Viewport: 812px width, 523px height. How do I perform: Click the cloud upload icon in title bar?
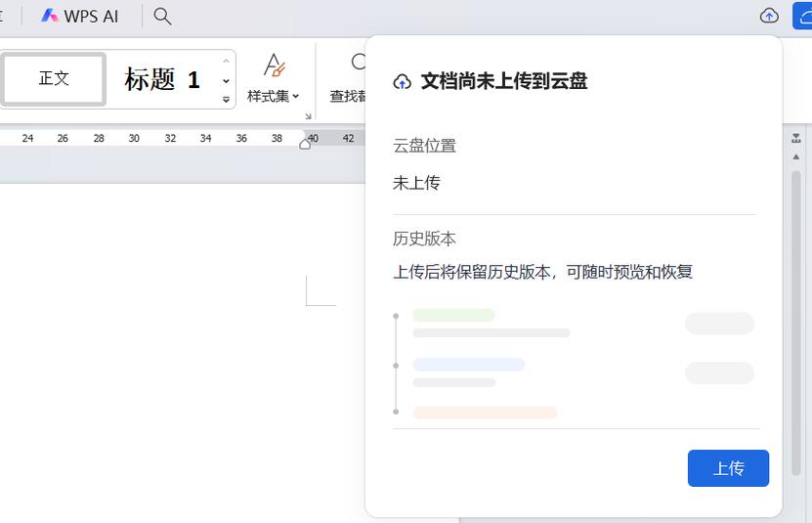[x=769, y=16]
